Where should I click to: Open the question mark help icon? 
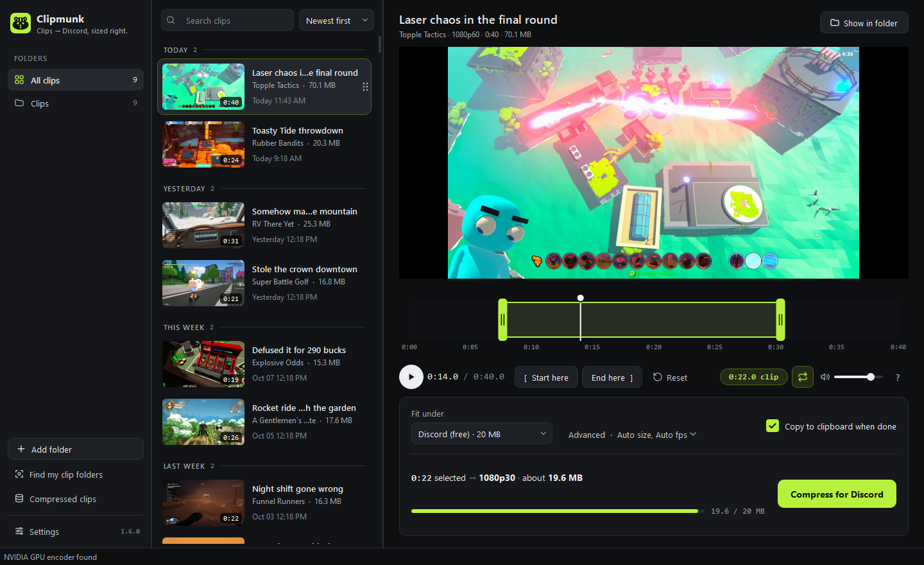coord(898,378)
